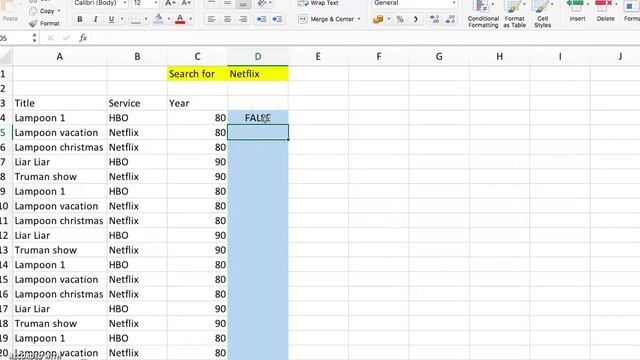Open Conditional Formatting menu

click(483, 14)
